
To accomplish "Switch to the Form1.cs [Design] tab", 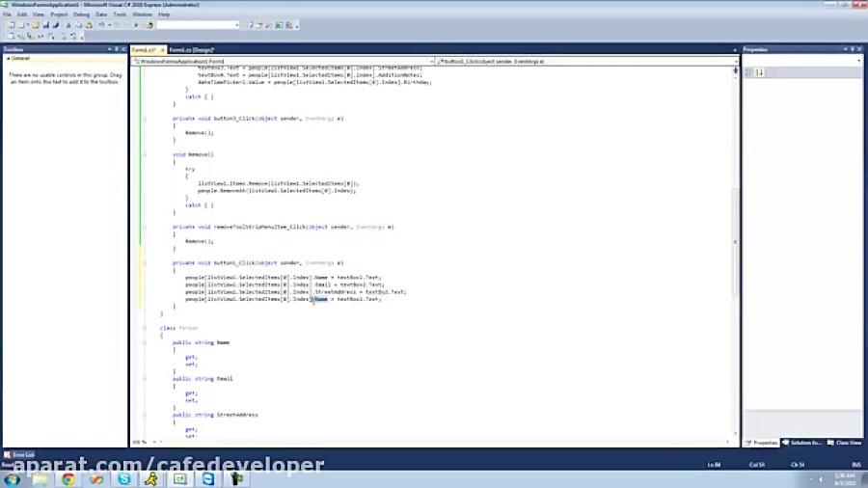I will (x=192, y=50).
